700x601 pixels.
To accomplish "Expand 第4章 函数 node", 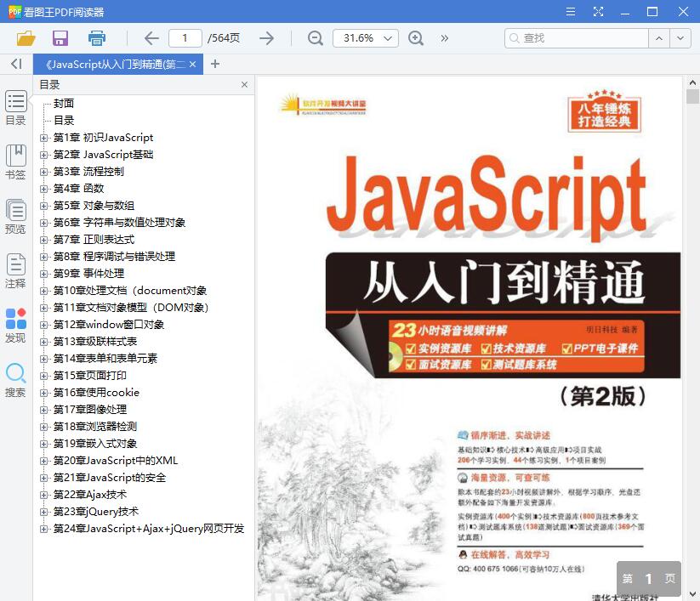I will pyautogui.click(x=43, y=189).
